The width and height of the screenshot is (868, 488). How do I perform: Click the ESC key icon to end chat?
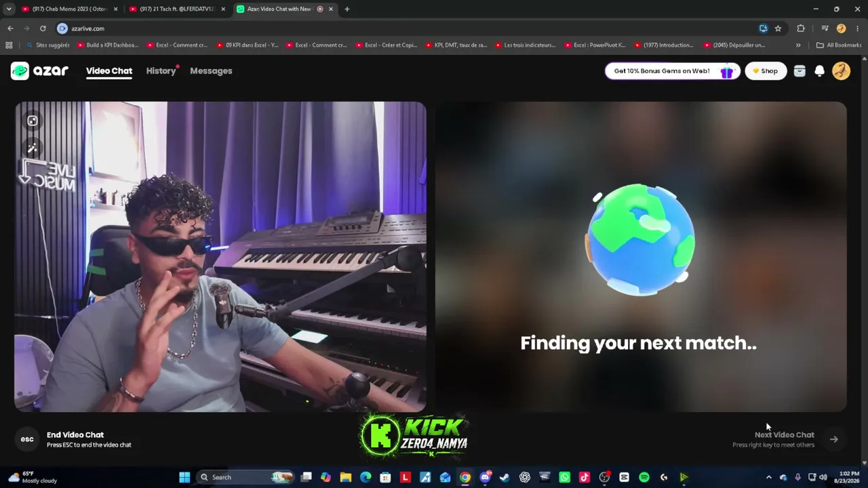click(27, 439)
